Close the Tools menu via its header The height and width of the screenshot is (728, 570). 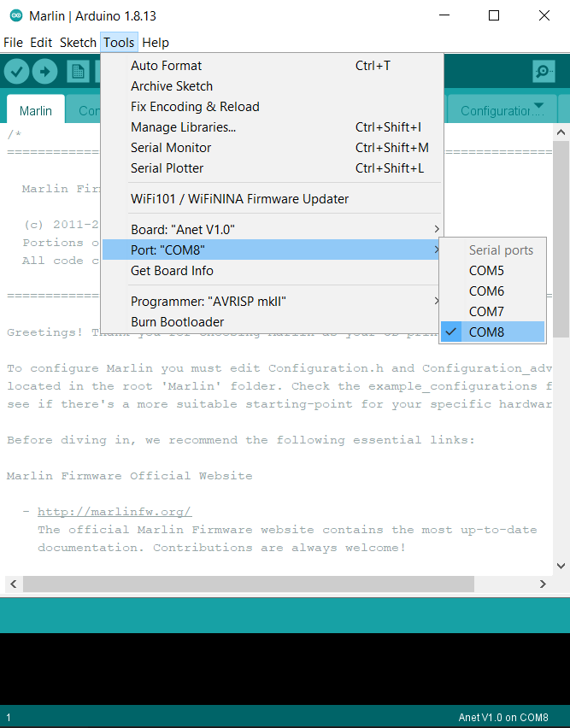click(119, 43)
